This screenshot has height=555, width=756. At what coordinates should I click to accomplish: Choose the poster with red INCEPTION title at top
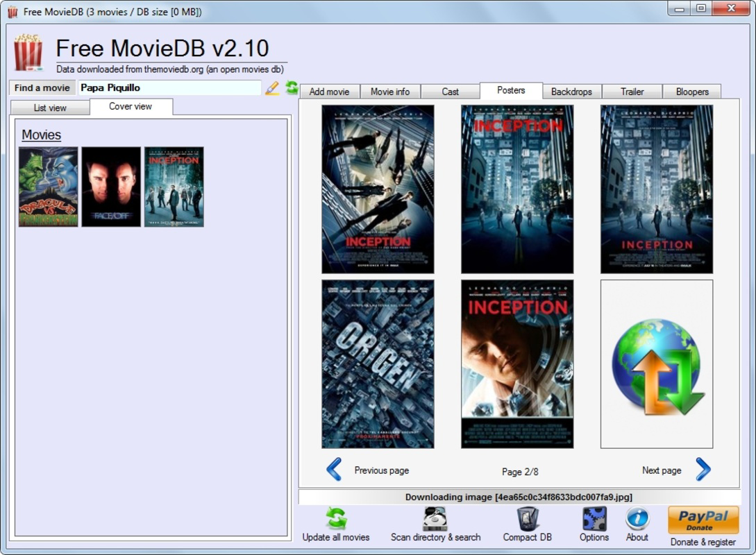(517, 189)
